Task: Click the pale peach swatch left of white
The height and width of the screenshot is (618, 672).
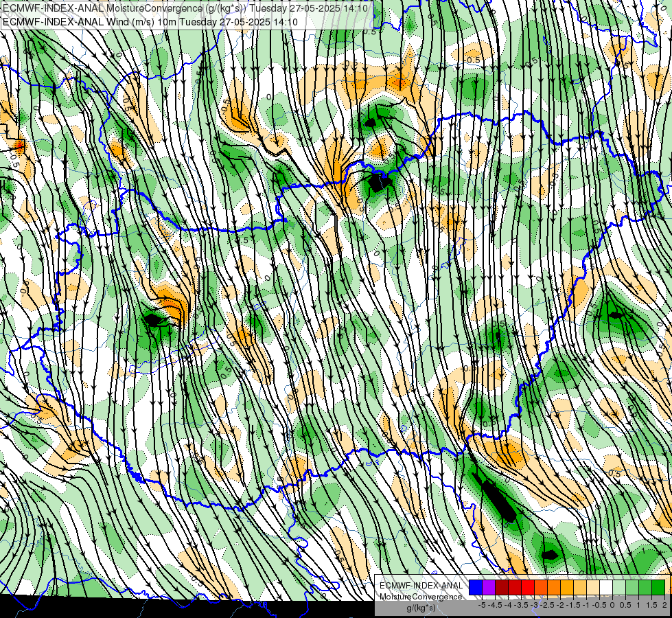Action: 593,587
